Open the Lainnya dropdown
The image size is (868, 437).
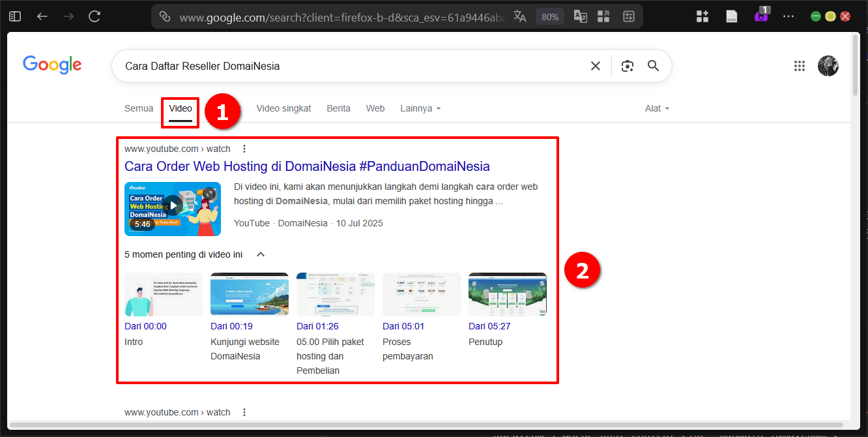[420, 108]
